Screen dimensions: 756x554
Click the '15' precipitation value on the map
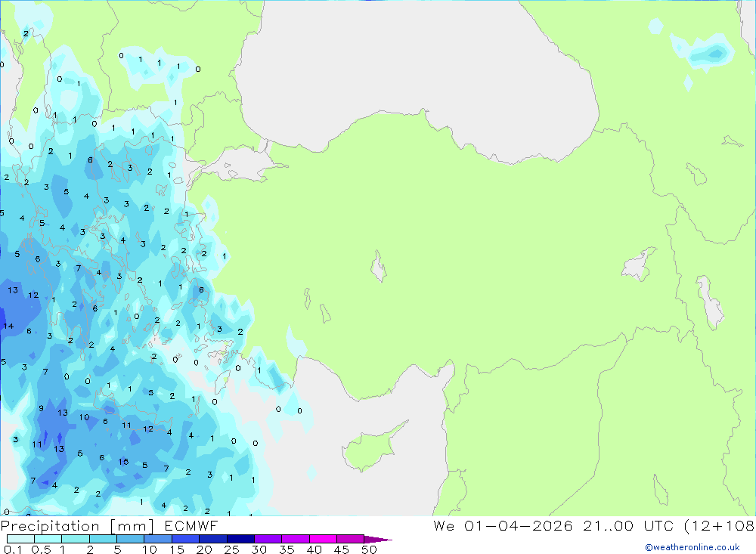point(123,462)
